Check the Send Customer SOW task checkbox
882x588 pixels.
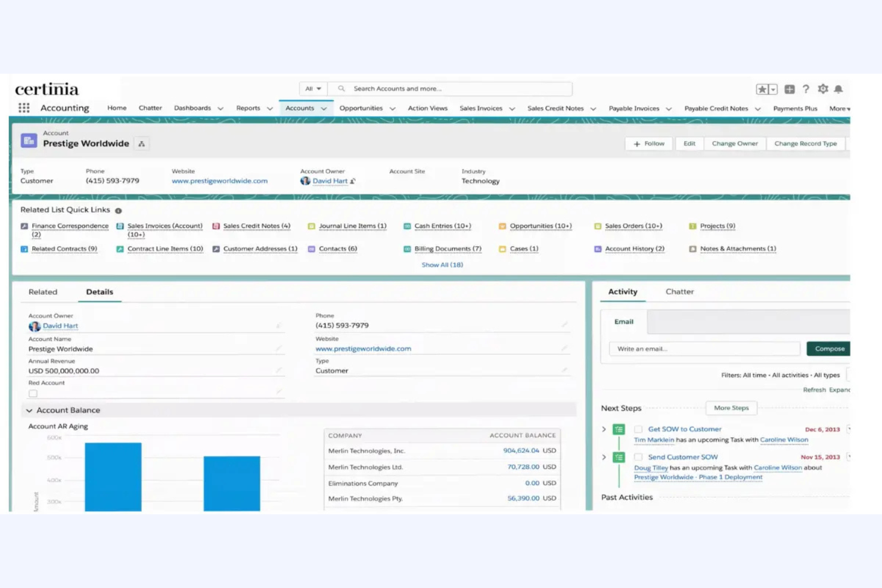pyautogui.click(x=638, y=457)
